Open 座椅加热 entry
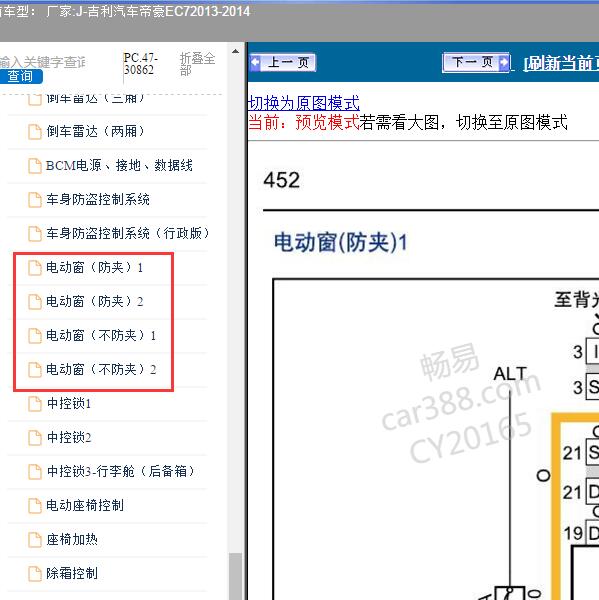The width and height of the screenshot is (599, 600). tap(72, 539)
